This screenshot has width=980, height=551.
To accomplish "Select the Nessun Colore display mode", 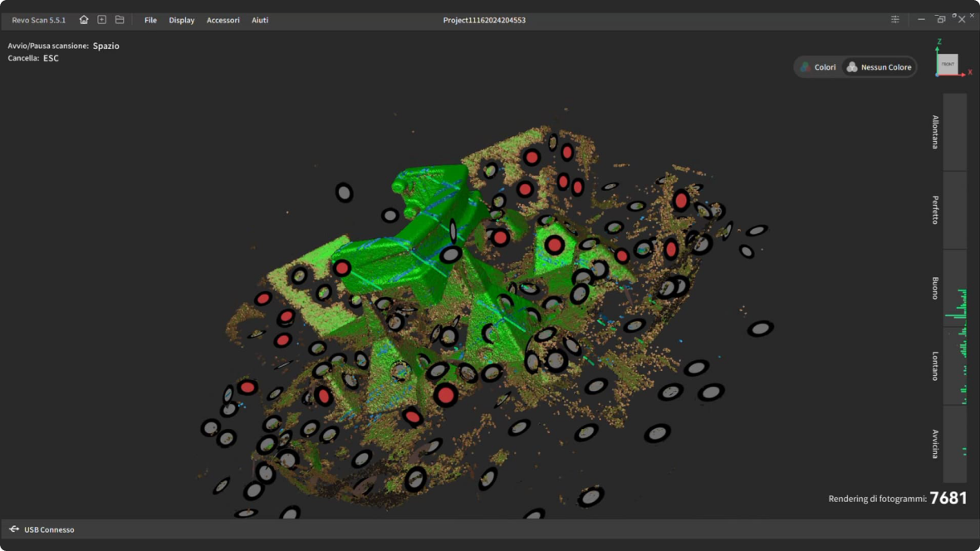I will (x=879, y=67).
